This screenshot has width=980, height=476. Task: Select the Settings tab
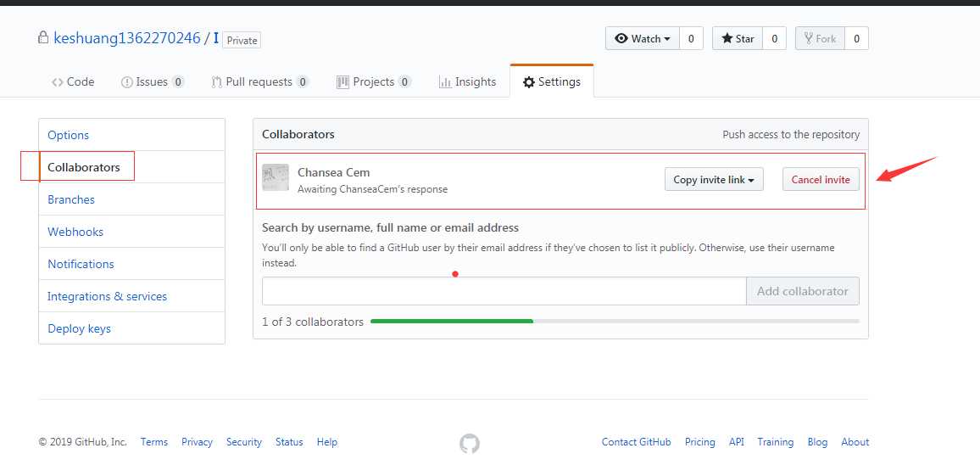click(552, 82)
